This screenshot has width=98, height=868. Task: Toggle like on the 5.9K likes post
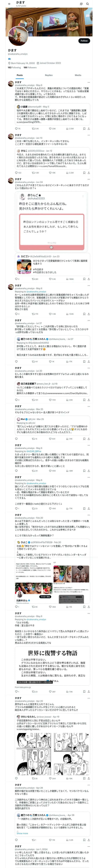coord(50,279)
